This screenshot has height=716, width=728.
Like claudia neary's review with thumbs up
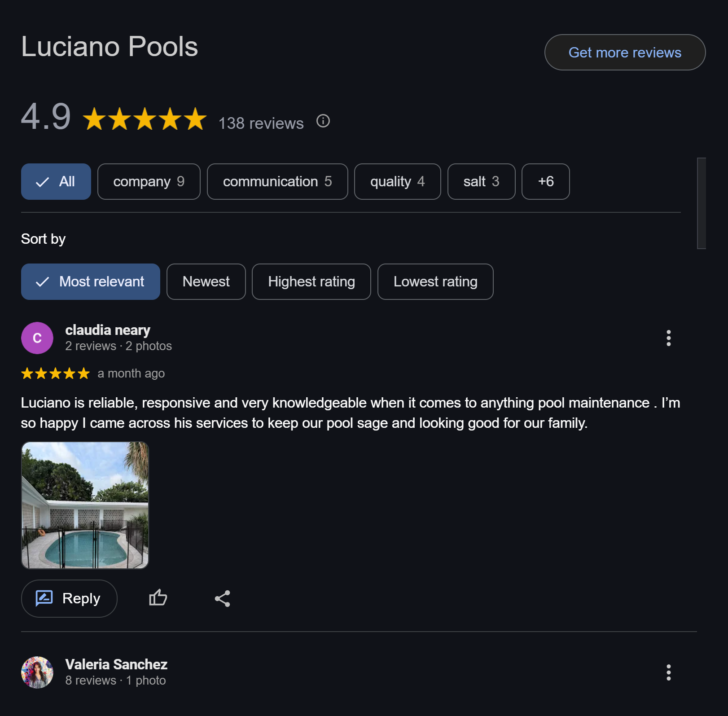[x=158, y=598]
